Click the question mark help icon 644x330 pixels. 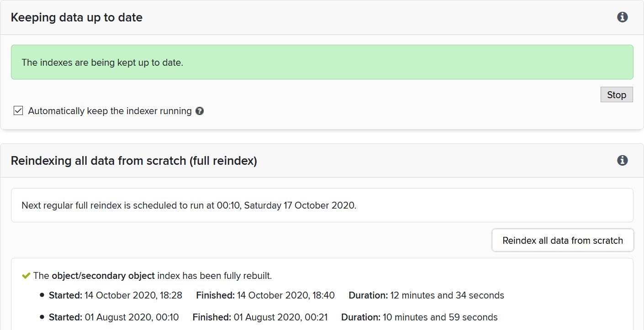tap(200, 111)
